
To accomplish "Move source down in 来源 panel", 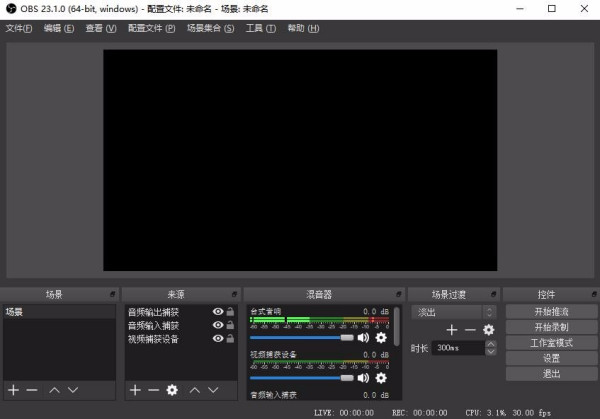I will (213, 390).
